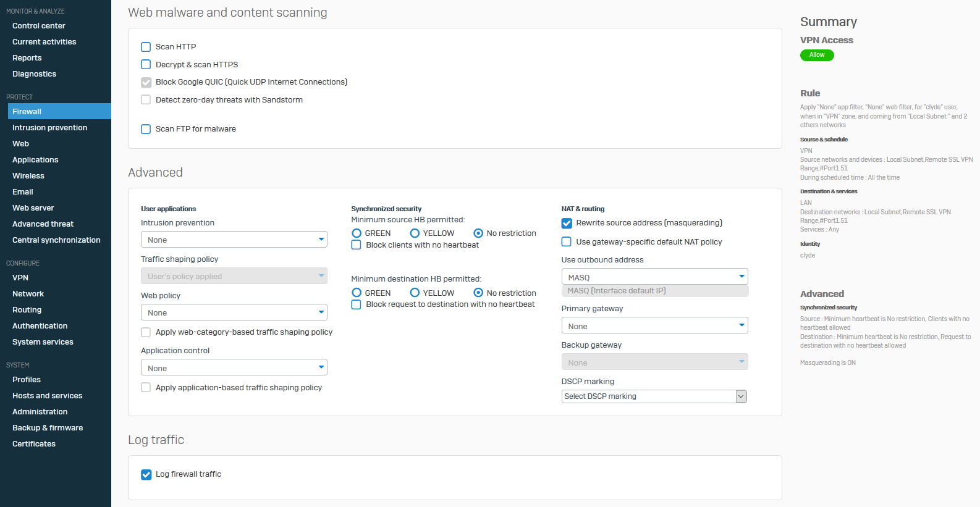Image resolution: width=980 pixels, height=507 pixels.
Task: Select YELLOW for minimum destination HB
Action: [x=415, y=293]
